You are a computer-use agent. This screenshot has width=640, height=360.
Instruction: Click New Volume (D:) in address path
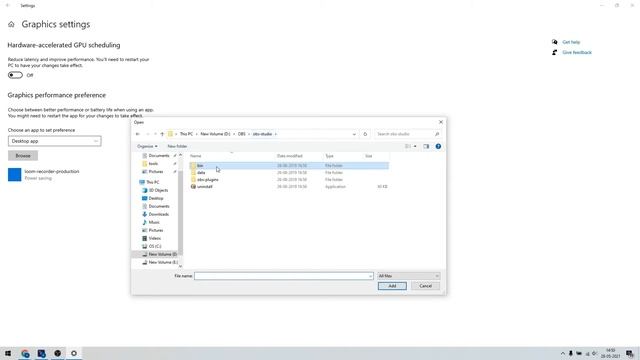click(x=215, y=134)
